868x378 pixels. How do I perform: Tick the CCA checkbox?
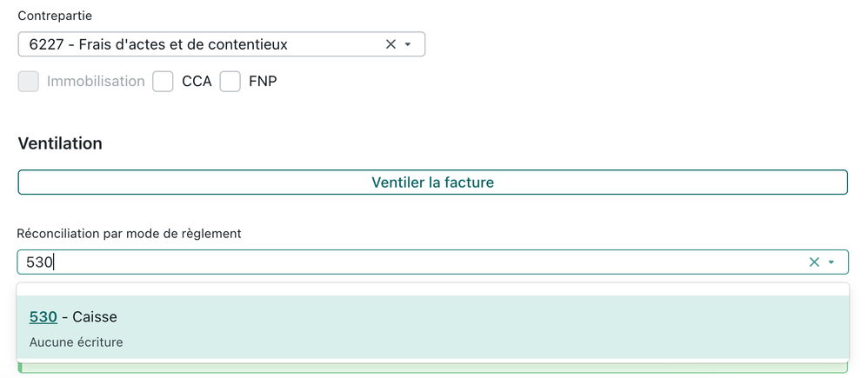pyautogui.click(x=163, y=82)
